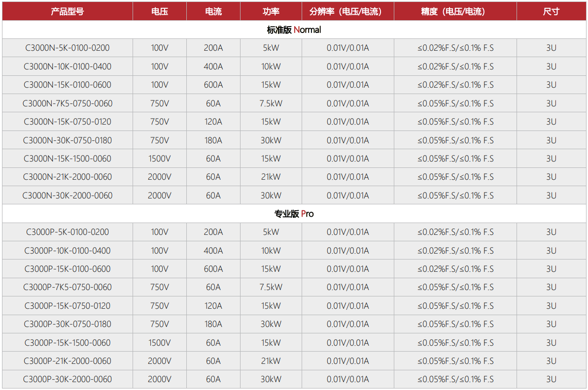The height and width of the screenshot is (390, 588).
Task: Click the 产品型号 column header
Action: click(x=68, y=11)
